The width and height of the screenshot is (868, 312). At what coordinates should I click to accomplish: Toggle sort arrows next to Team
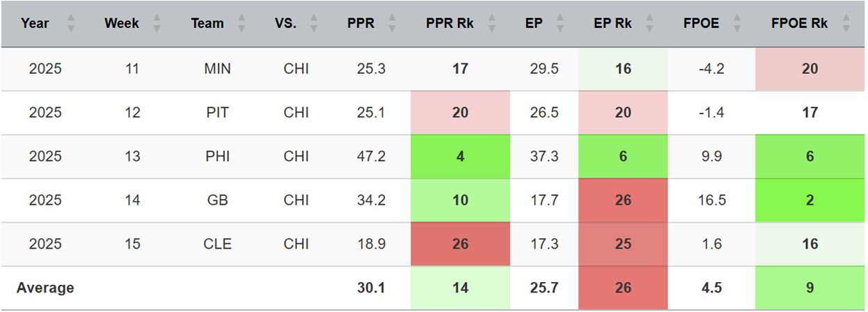coord(242,24)
